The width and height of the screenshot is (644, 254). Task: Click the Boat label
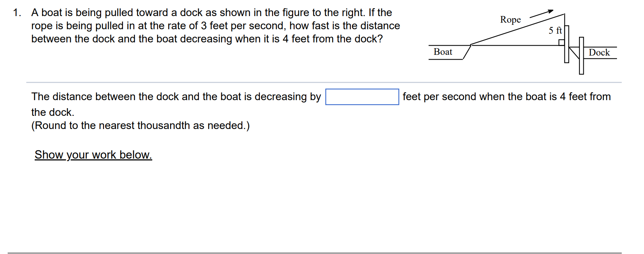click(443, 52)
